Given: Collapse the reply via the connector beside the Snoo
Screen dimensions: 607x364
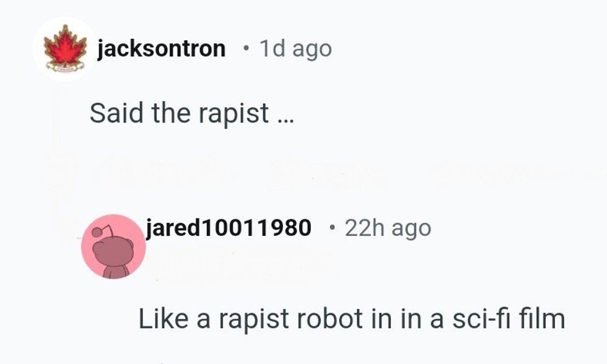Looking at the screenshot, I should 79,236.
